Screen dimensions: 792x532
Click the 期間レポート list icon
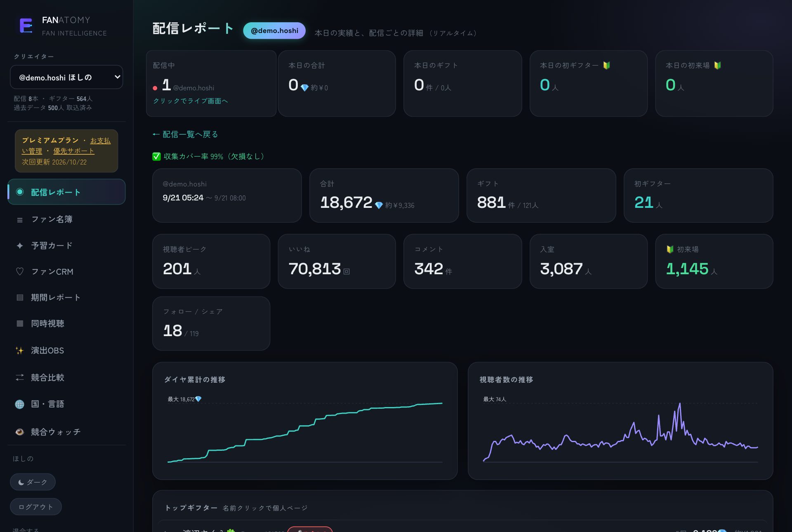coord(19,297)
